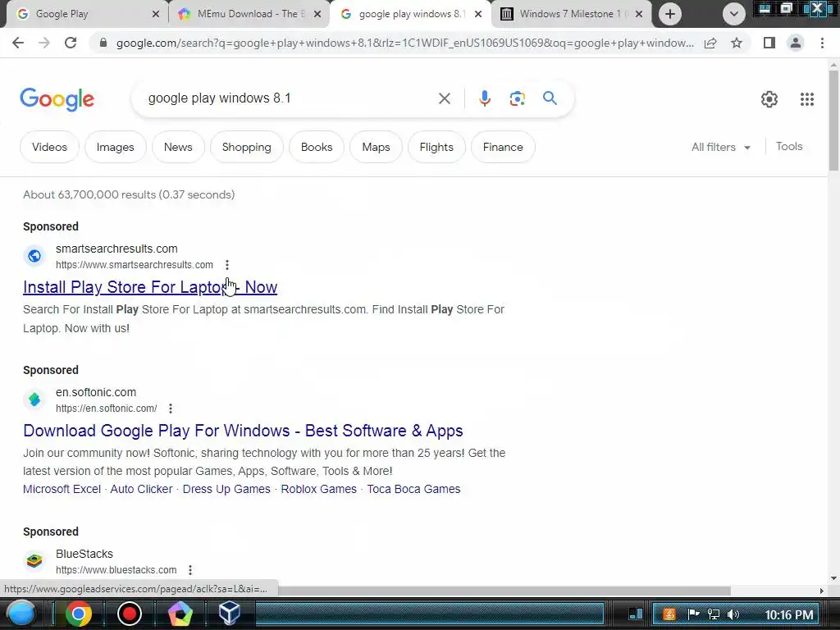Filter results by News
The height and width of the screenshot is (630, 840).
point(178,147)
